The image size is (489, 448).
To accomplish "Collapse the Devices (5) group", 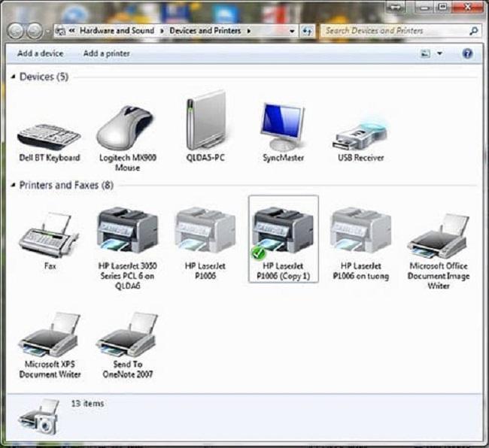I will pos(13,77).
